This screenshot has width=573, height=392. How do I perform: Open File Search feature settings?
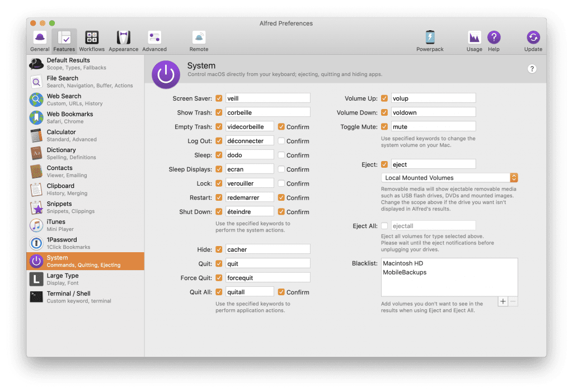pyautogui.click(x=86, y=82)
